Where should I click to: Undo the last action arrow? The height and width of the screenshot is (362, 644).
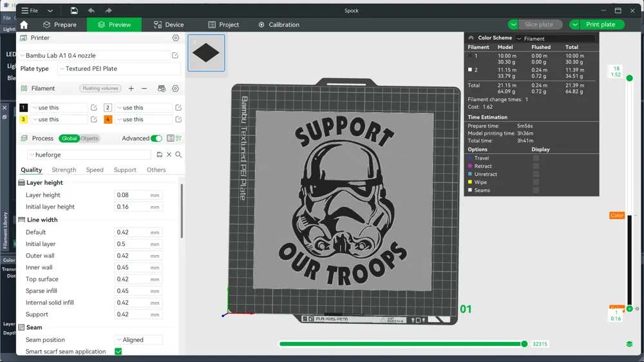click(x=91, y=11)
